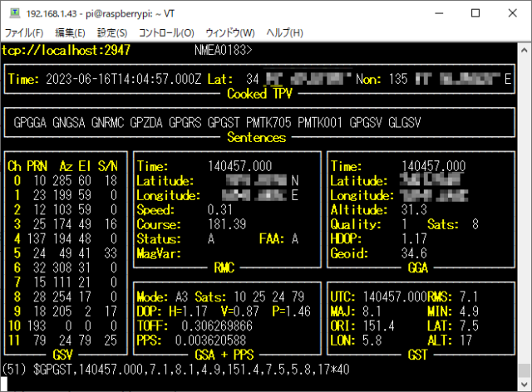Open the ヘルプ(H) menu
Image resolution: width=532 pixels, height=392 pixels.
point(284,32)
